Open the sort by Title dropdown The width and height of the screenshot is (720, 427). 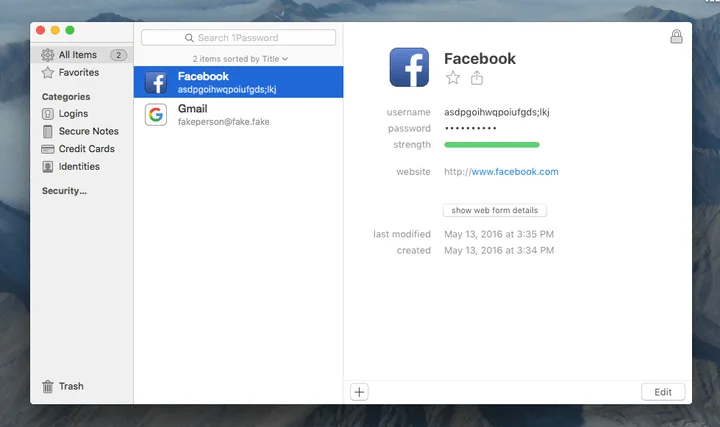pyautogui.click(x=240, y=59)
